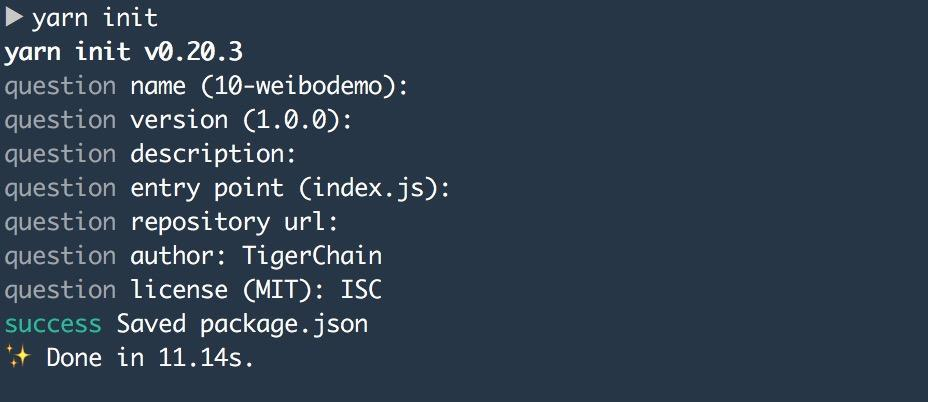The image size is (928, 402).
Task: Click the gray question label beside author
Action: pos(60,257)
